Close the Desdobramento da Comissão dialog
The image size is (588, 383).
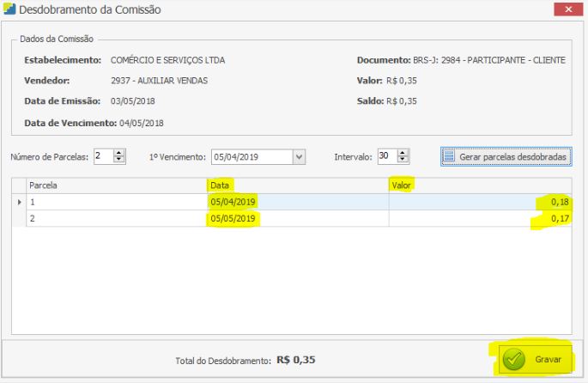tap(567, 9)
